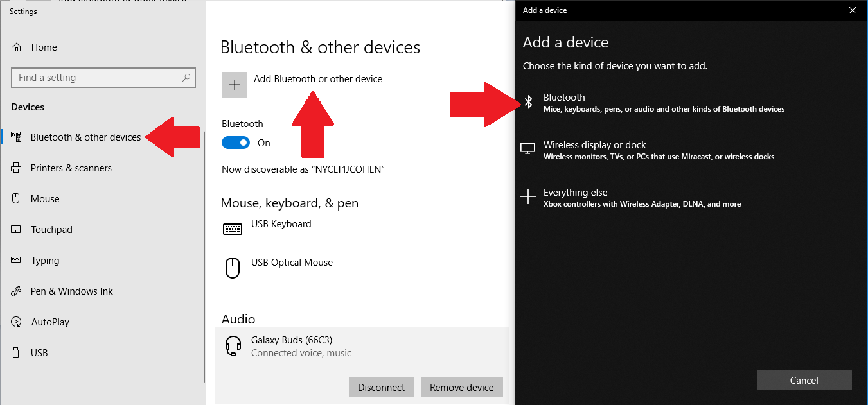Toggle Bluetooth off
This screenshot has width=868, height=405.
(x=236, y=142)
